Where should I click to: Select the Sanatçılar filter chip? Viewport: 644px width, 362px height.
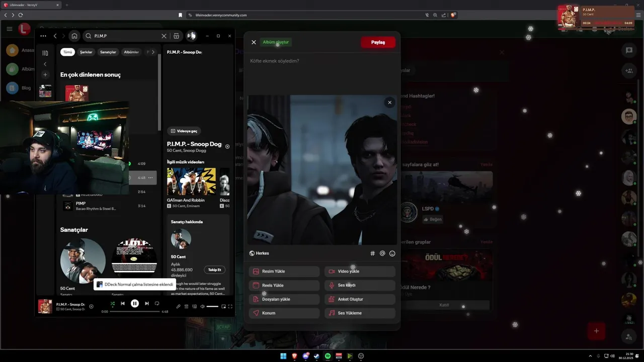108,52
